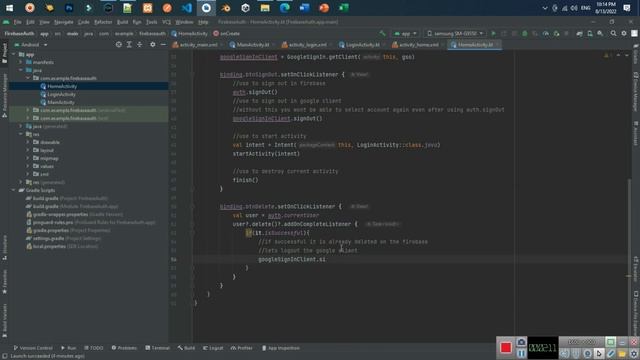
Task: Select the app run configuration dropdown
Action: point(405,33)
